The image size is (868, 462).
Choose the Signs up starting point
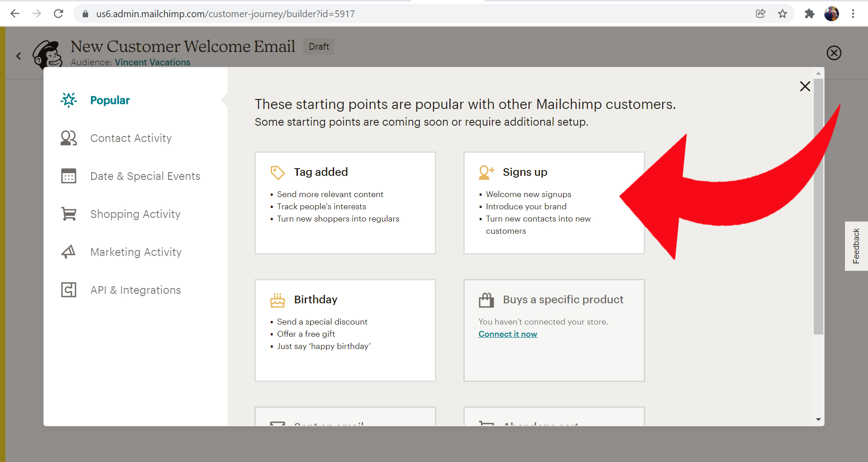click(554, 203)
